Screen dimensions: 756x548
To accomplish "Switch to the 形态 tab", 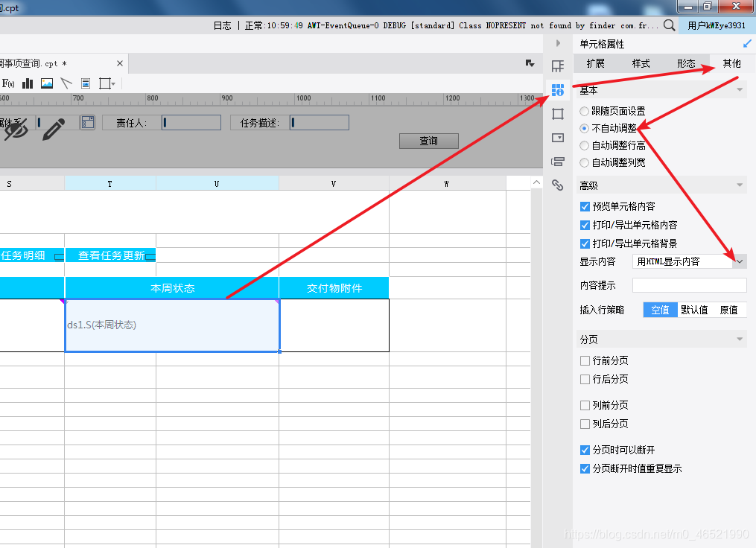I will tap(686, 63).
